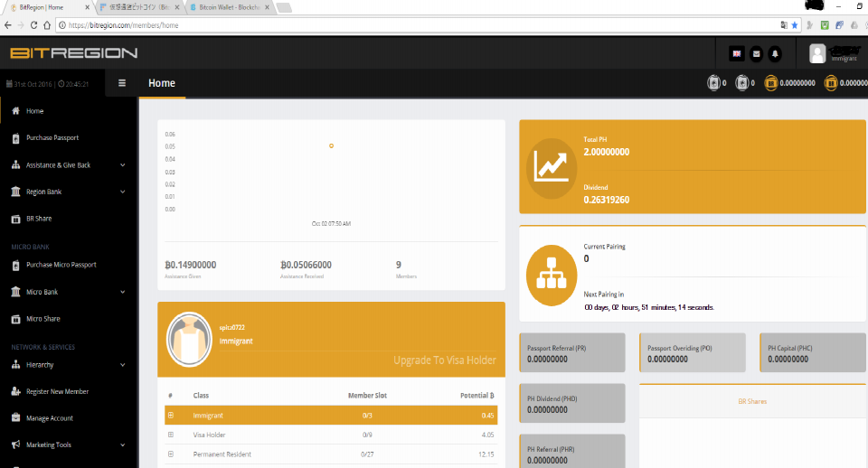Click Manage Account link
Viewport: 868px width, 468px height.
49,418
